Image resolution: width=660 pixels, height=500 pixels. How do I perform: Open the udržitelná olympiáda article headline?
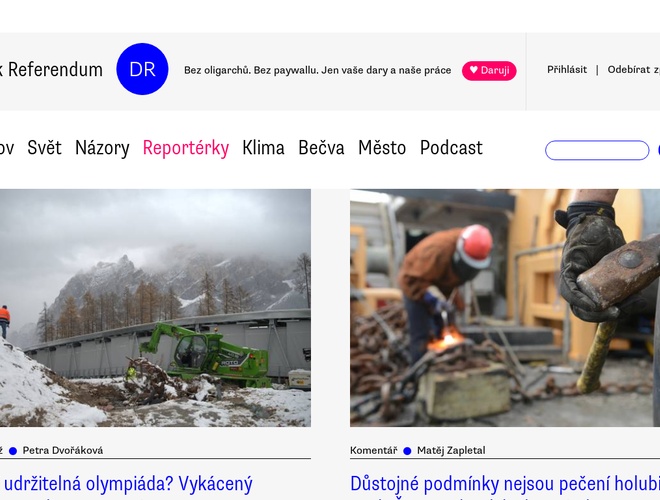(x=126, y=484)
